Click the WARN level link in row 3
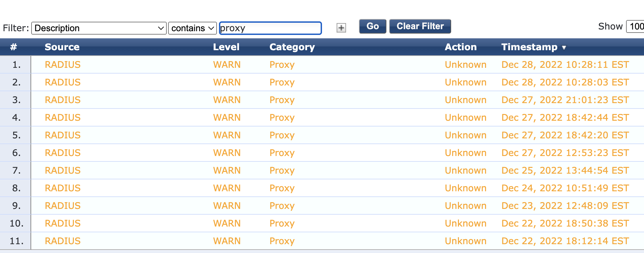Screen dimensions: 644x253 click(227, 100)
